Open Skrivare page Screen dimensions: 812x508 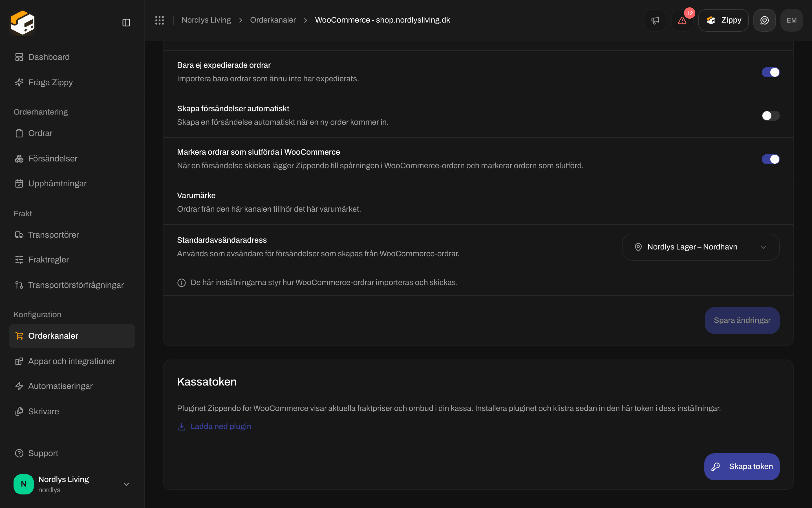pos(72,411)
